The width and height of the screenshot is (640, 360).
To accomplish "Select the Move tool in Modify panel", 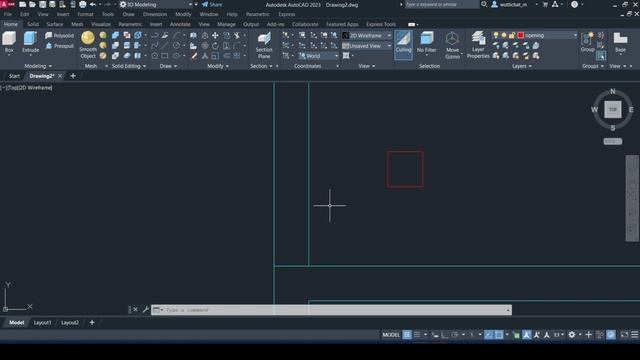I will coord(215,36).
